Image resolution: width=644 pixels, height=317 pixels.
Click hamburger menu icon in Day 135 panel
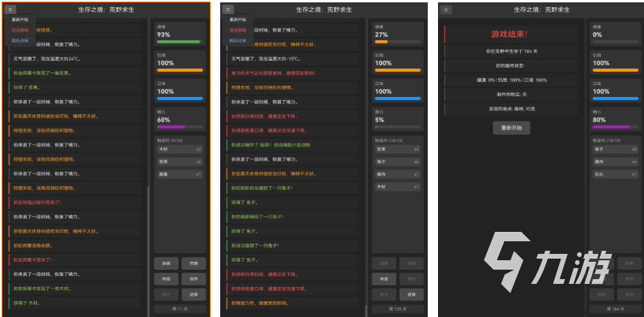point(229,9)
